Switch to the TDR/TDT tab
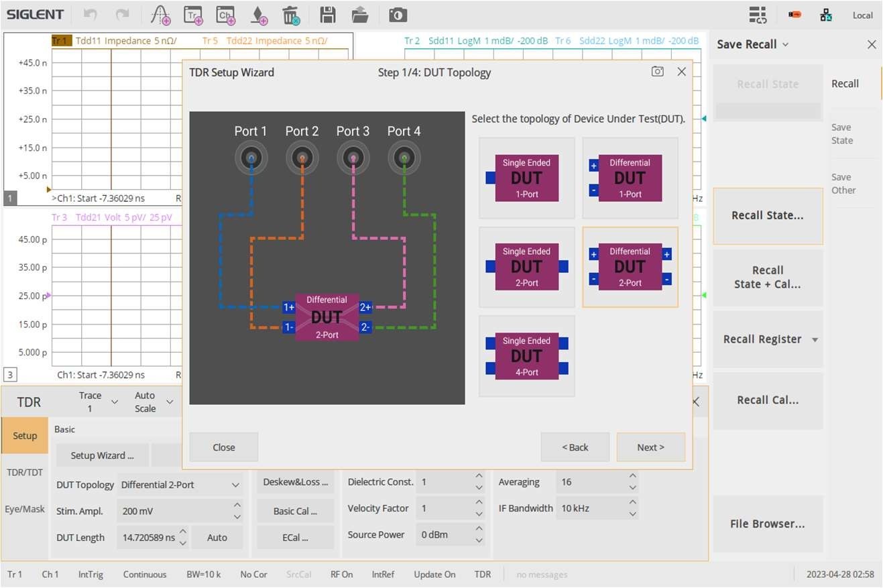 click(x=25, y=472)
